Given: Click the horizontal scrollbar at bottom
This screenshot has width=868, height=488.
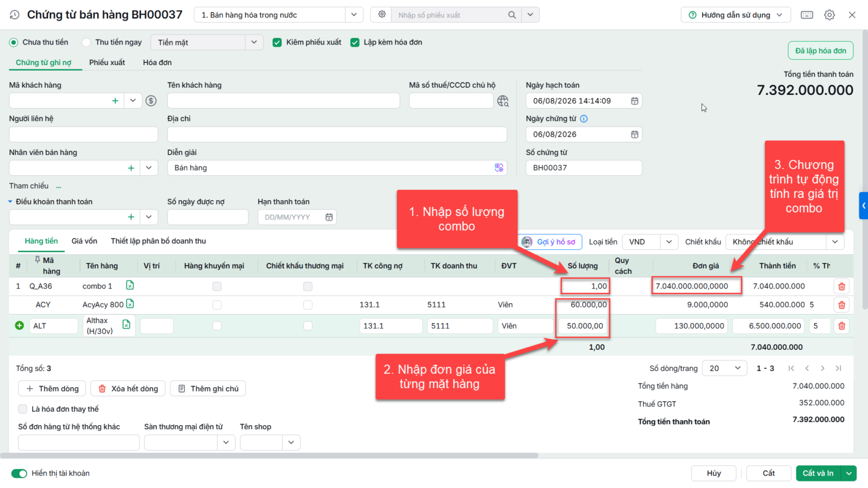Looking at the screenshot, I should pos(269,455).
